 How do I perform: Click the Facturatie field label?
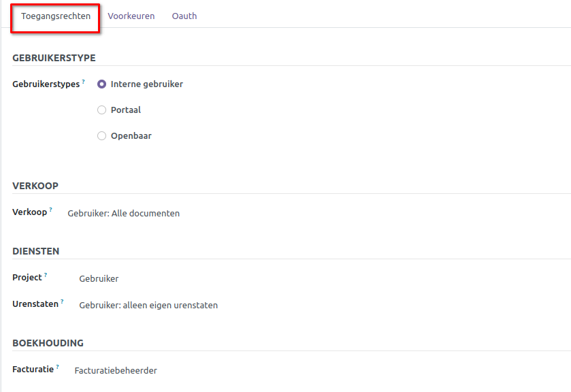tap(33, 370)
